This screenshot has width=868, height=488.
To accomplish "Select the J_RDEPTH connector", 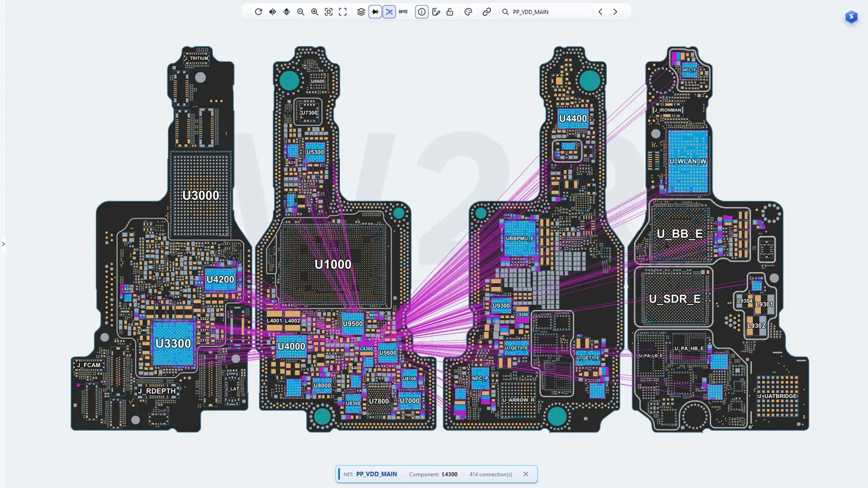I will [157, 391].
